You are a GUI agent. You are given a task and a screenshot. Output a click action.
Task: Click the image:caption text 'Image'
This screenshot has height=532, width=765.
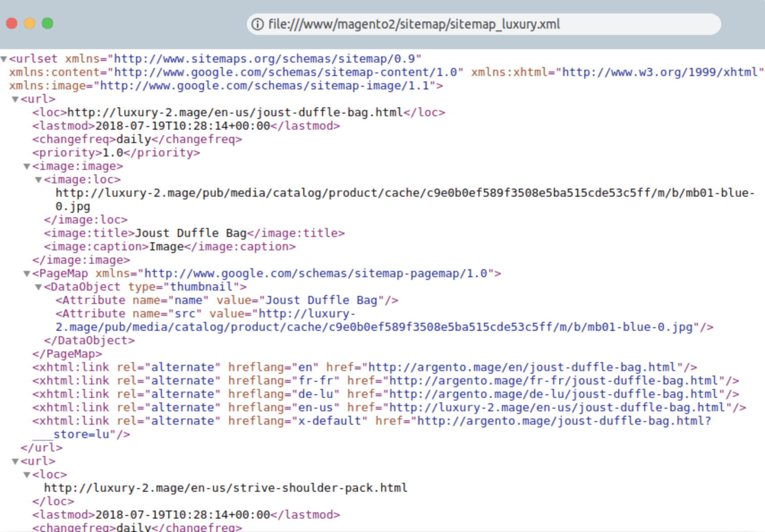(166, 247)
